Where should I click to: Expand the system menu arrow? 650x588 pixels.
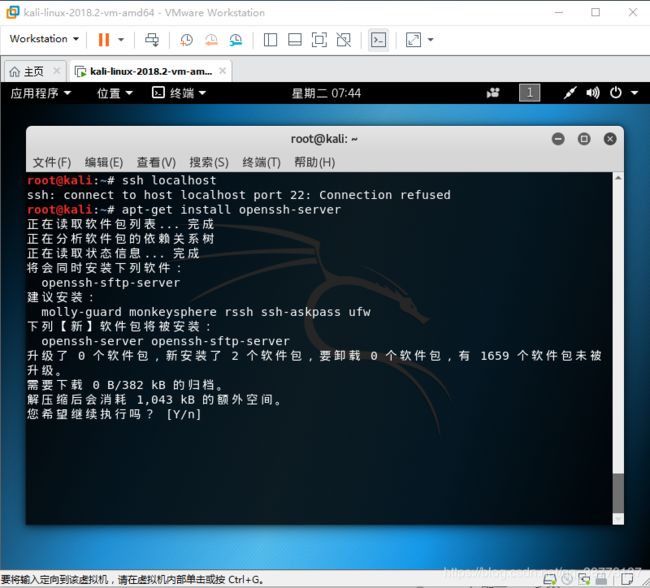635,93
